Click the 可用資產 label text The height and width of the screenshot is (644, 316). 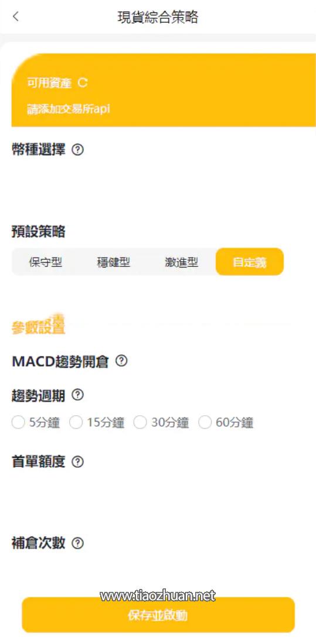coord(49,83)
